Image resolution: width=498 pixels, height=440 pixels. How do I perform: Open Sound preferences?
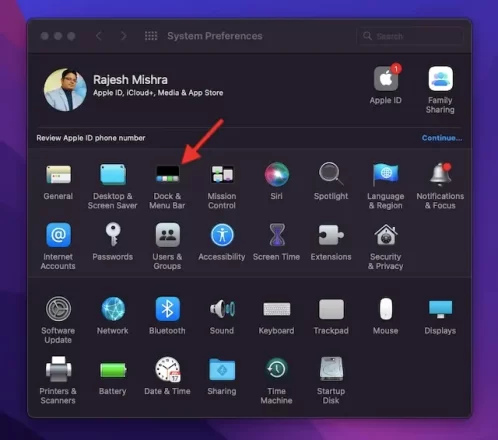coord(222,309)
